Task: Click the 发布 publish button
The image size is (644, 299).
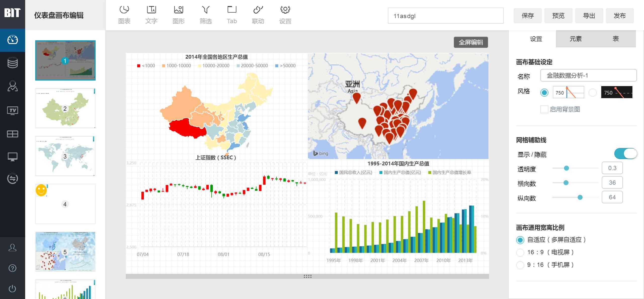Action: point(620,16)
